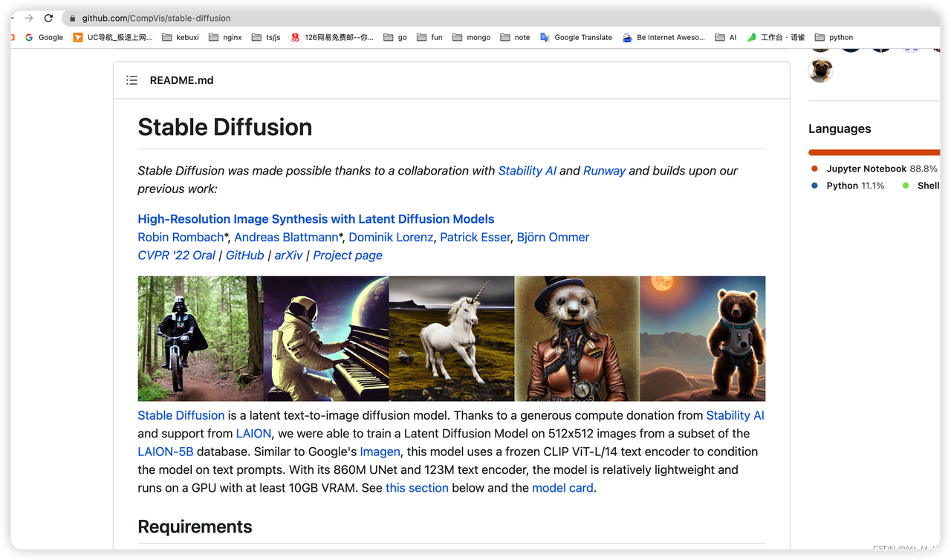951x560 pixels.
Task: Click the astronaut playing piano image
Action: click(x=325, y=339)
